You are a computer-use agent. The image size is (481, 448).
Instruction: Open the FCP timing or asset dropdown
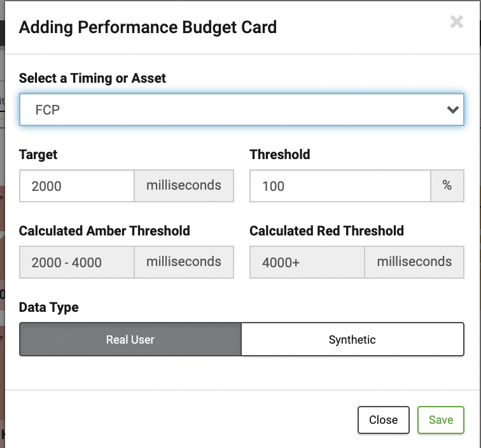click(241, 109)
